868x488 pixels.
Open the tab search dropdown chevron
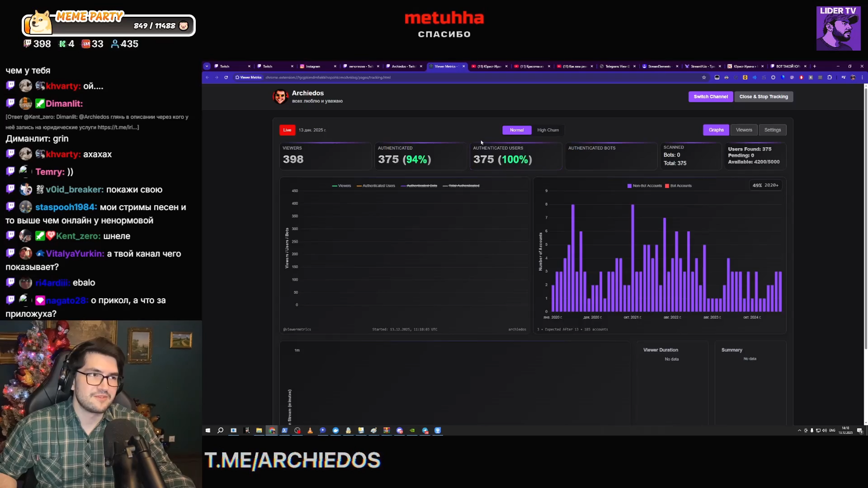pos(207,66)
